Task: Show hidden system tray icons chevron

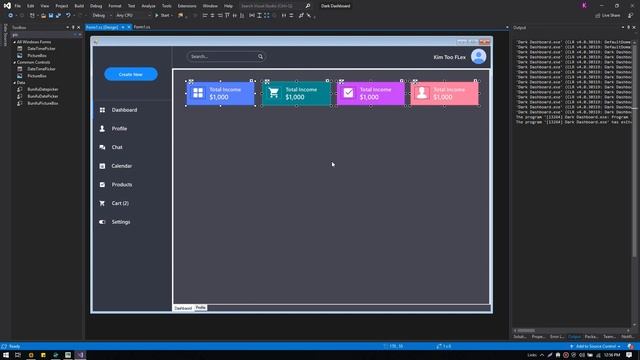Action: (x=542, y=355)
